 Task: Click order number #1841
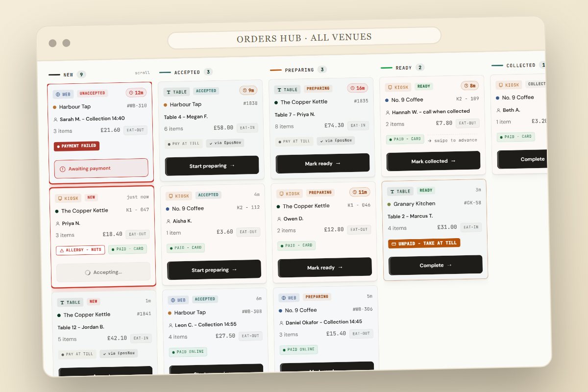point(144,314)
